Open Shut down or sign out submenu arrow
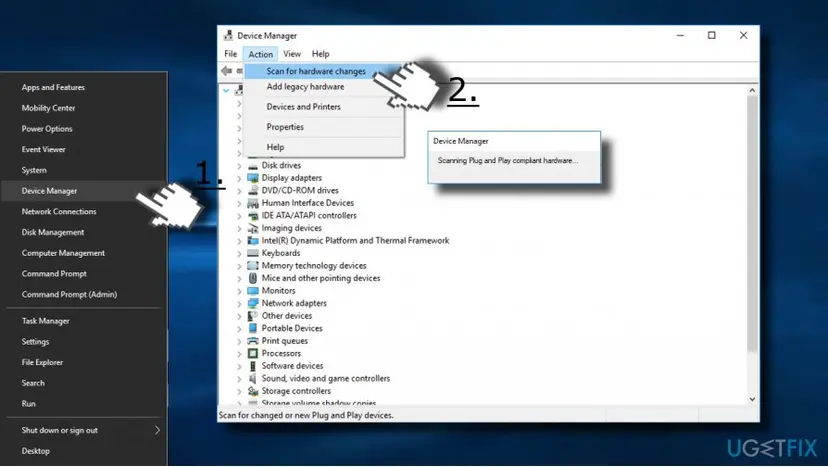This screenshot has height=467, width=828. tap(157, 430)
